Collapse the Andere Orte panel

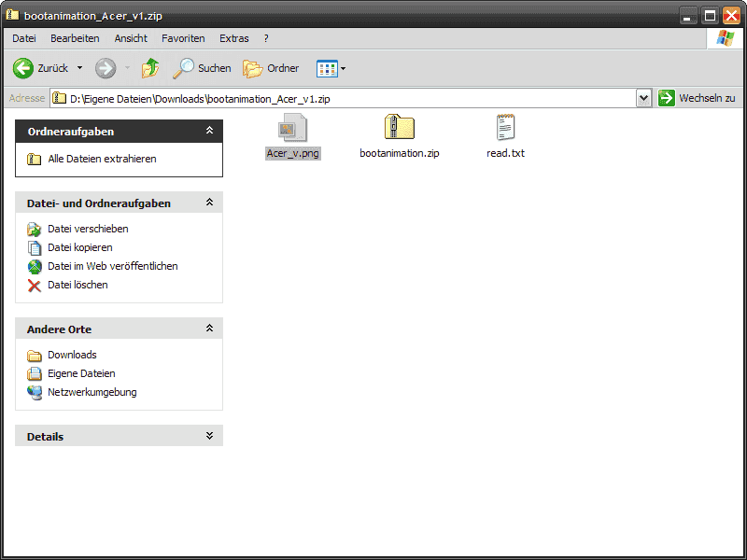tap(209, 329)
